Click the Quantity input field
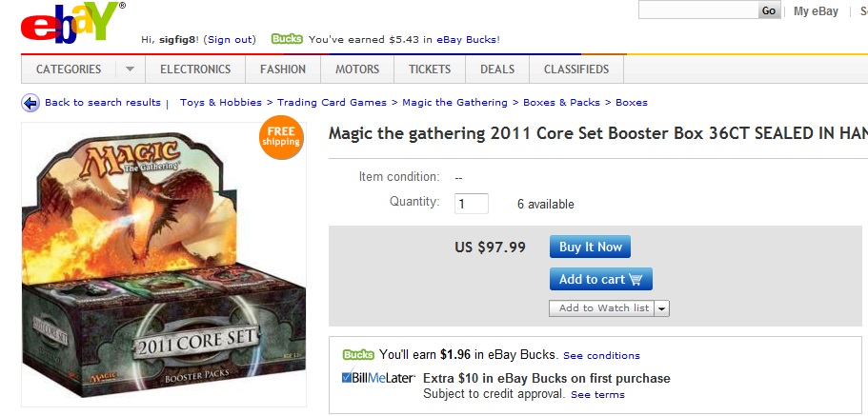The height and width of the screenshot is (416, 868). pyautogui.click(x=472, y=204)
